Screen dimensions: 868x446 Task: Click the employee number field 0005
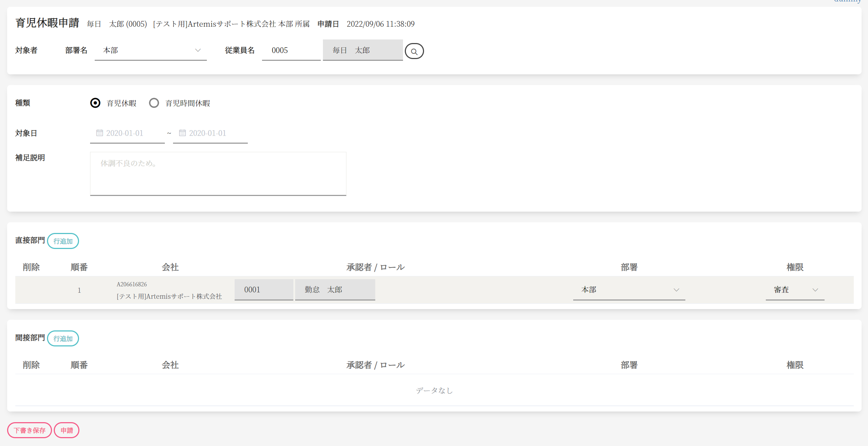[291, 51]
